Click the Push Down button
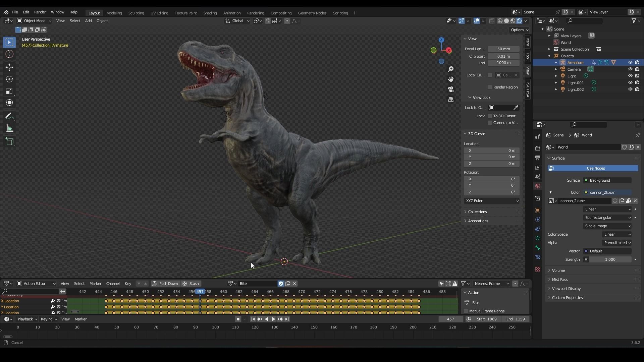Image resolution: width=644 pixels, height=362 pixels. pos(165,284)
